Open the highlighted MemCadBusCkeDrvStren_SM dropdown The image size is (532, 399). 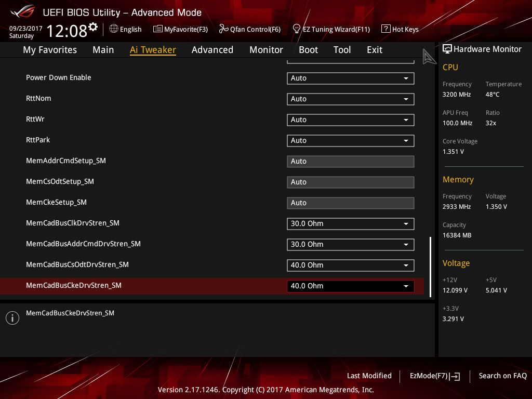(351, 286)
